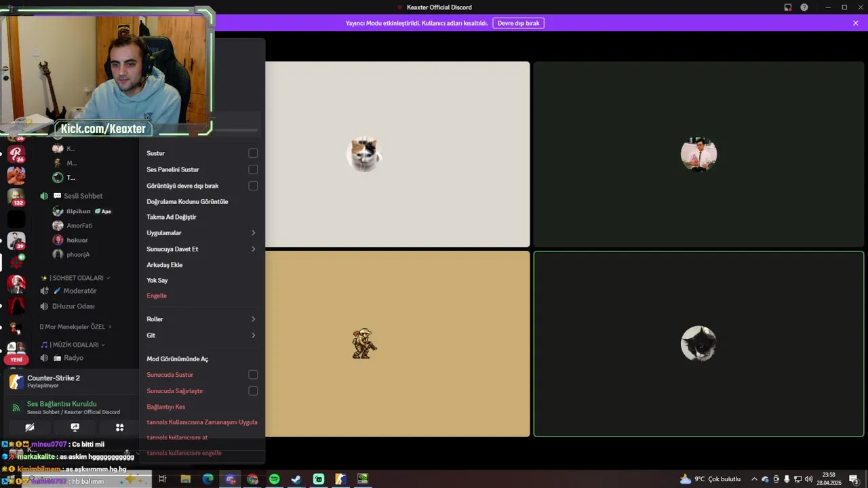This screenshot has height=488, width=868.
Task: Expand the Git submenu arrow
Action: coord(254,335)
